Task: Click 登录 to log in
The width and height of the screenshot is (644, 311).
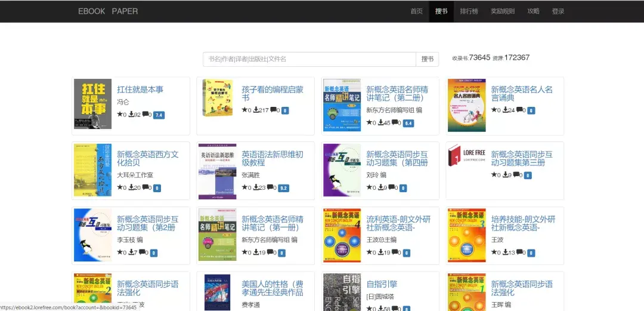Action: (x=558, y=11)
